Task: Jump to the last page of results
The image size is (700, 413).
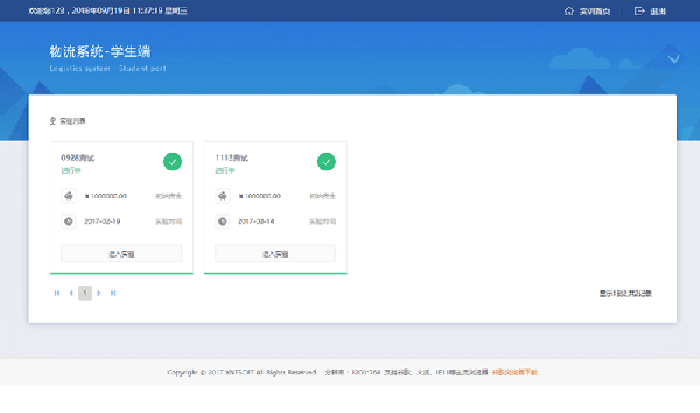Action: pos(113,293)
